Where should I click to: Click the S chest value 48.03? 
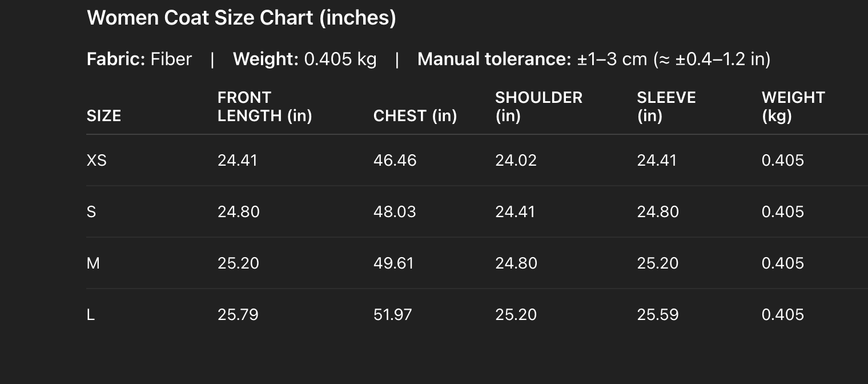[x=395, y=212]
